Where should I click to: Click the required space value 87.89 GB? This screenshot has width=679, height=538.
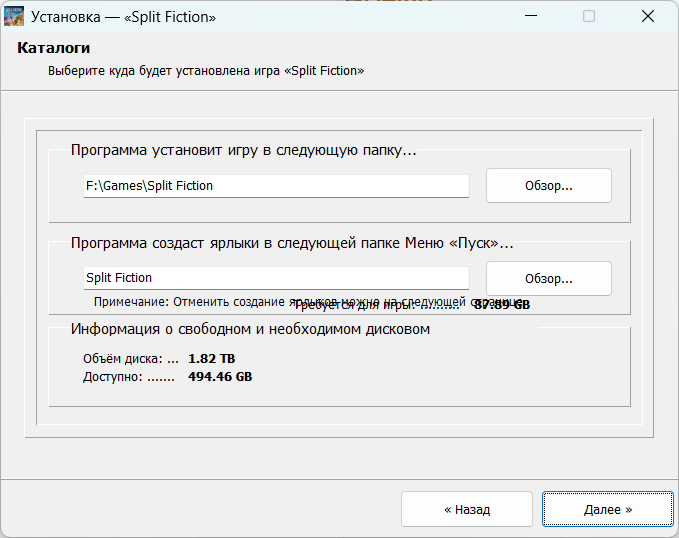pyautogui.click(x=502, y=304)
